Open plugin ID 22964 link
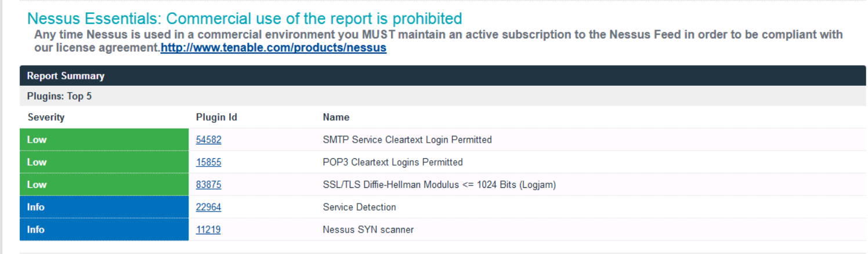Screen dimensions: 868x254 pyautogui.click(x=208, y=207)
